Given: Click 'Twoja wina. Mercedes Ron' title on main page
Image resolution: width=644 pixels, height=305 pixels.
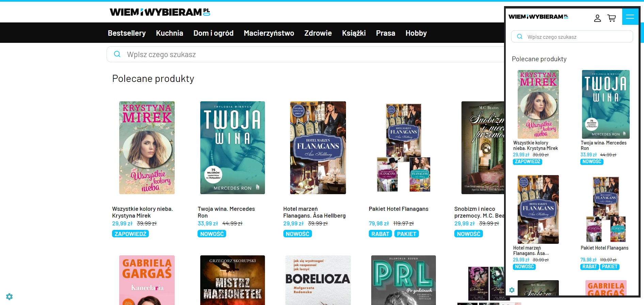Looking at the screenshot, I should pyautogui.click(x=226, y=212).
